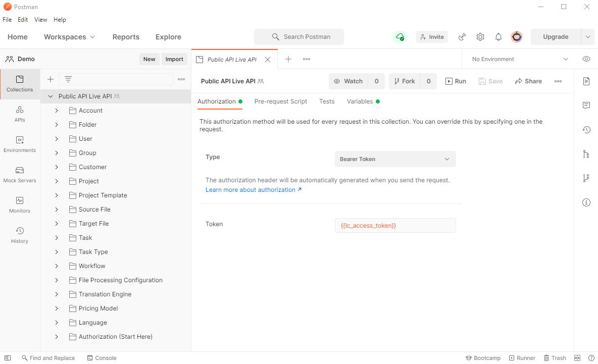This screenshot has height=364, width=598.
Task: Click the Token input field
Action: click(x=395, y=226)
